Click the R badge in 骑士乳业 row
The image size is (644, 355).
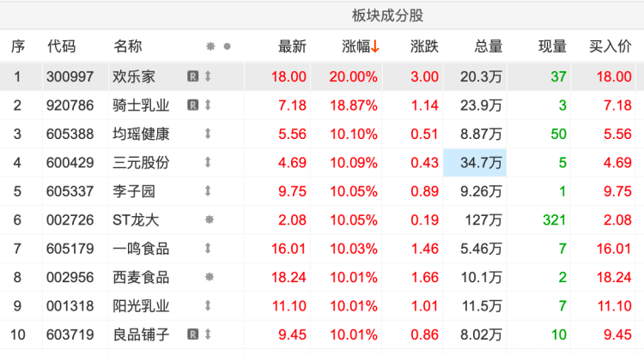coord(192,105)
